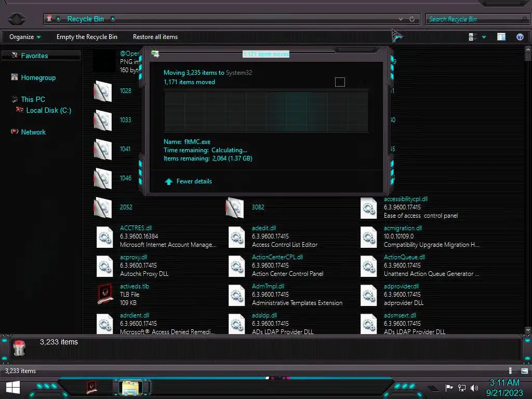Viewport: 532px width, 399px height.
Task: Select the acproxy.dll file icon
Action: coord(104,266)
